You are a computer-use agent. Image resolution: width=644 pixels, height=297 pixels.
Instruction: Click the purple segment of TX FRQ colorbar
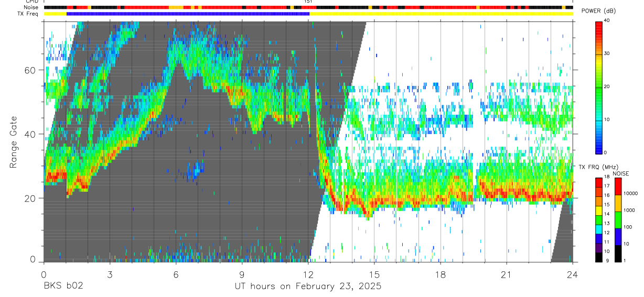[598, 247]
